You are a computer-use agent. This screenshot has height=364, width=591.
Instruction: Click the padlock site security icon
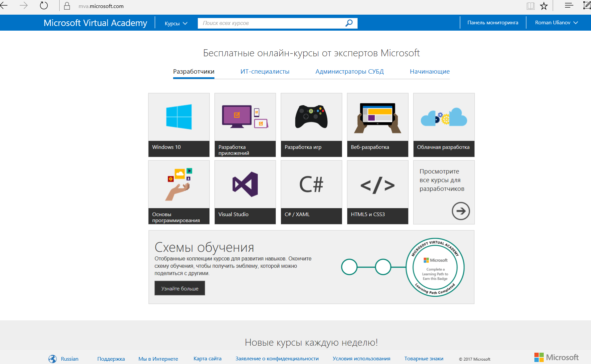pyautogui.click(x=67, y=6)
